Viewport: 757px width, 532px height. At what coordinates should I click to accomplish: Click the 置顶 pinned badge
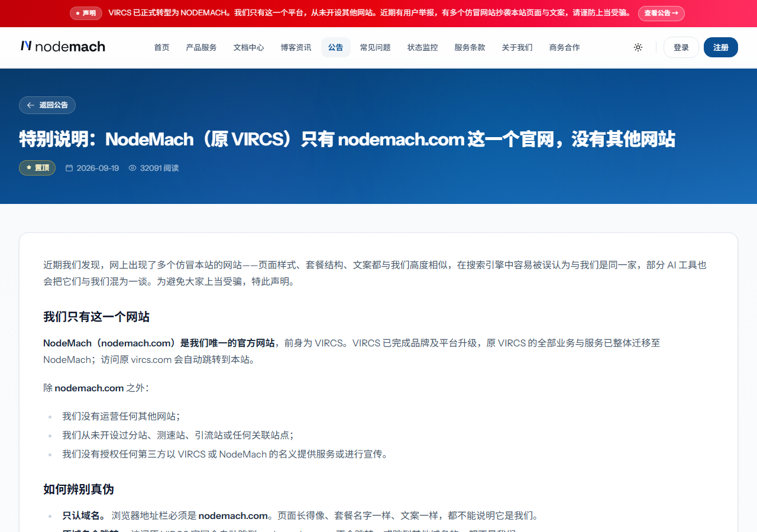[x=37, y=168]
